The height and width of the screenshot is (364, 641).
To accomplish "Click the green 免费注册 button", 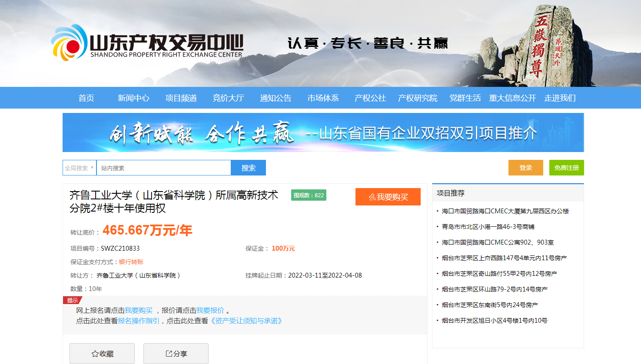I will point(566,168).
